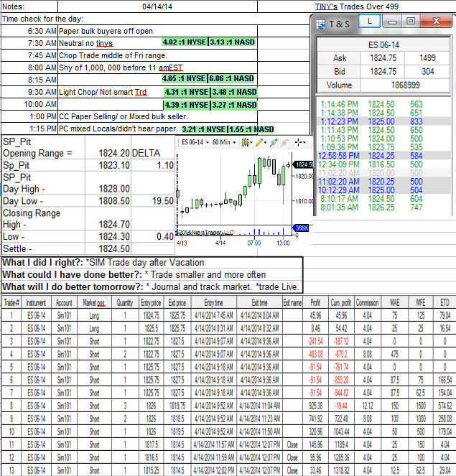Select the T&S row at 1:14:46 PM

coord(383,104)
